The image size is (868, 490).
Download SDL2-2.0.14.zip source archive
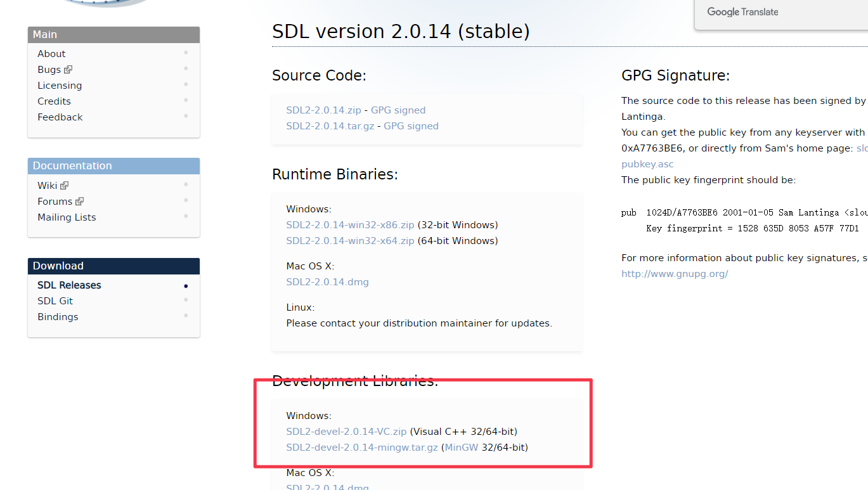(x=323, y=110)
